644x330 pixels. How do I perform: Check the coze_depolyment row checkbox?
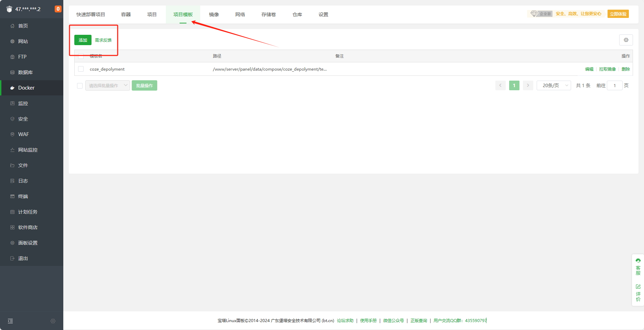(81, 69)
